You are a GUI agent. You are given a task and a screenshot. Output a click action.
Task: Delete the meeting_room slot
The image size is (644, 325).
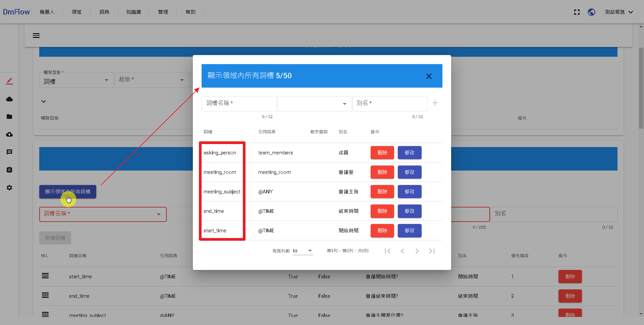click(382, 172)
